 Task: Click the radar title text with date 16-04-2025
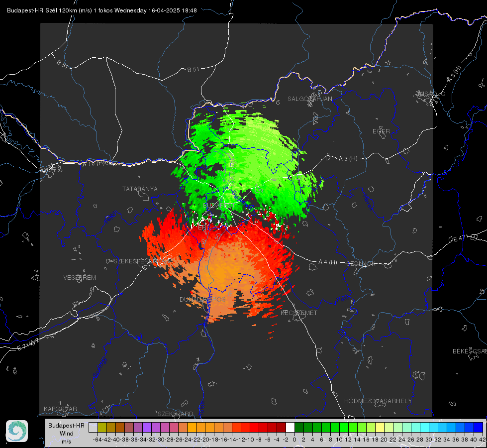pyautogui.click(x=102, y=10)
